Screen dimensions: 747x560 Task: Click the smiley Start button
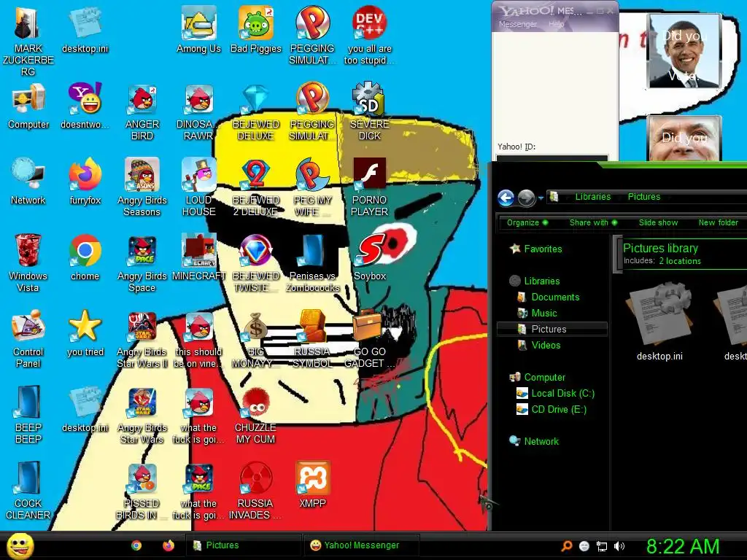20,545
